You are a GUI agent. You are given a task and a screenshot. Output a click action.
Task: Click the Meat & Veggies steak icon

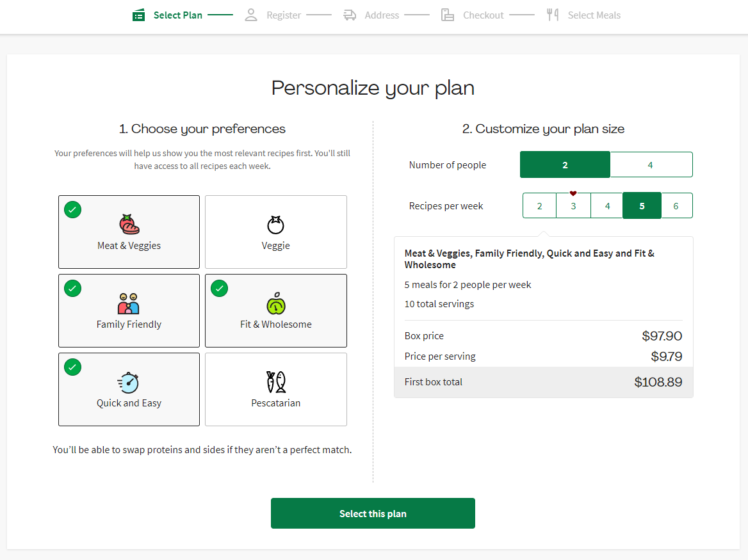point(129,225)
